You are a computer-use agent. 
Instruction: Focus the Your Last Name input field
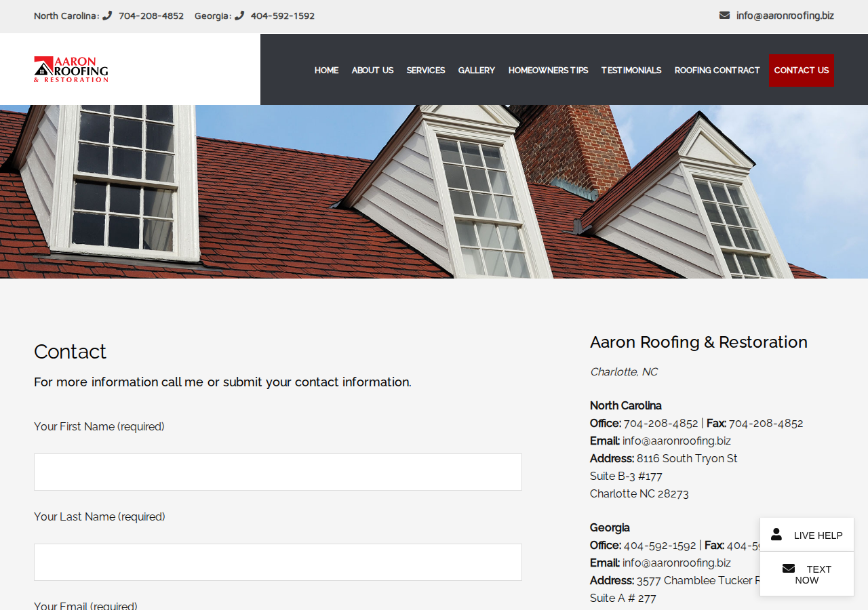point(278,562)
